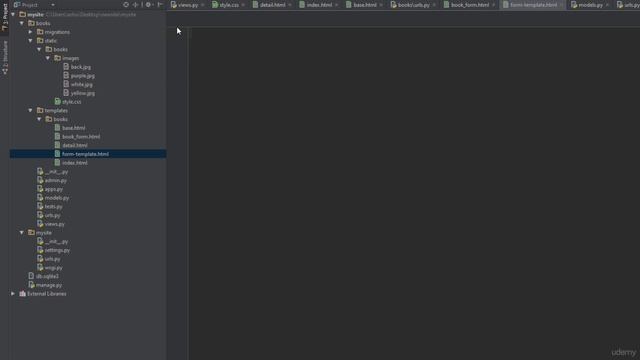Click the models.py Python file icon in tree

click(x=40, y=198)
